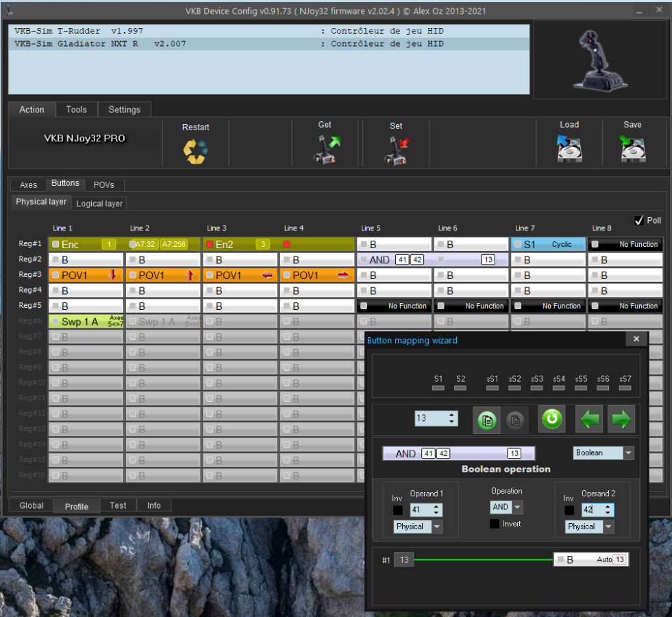The height and width of the screenshot is (617, 672).
Task: Click the green copy icon in wizard
Action: (x=486, y=420)
